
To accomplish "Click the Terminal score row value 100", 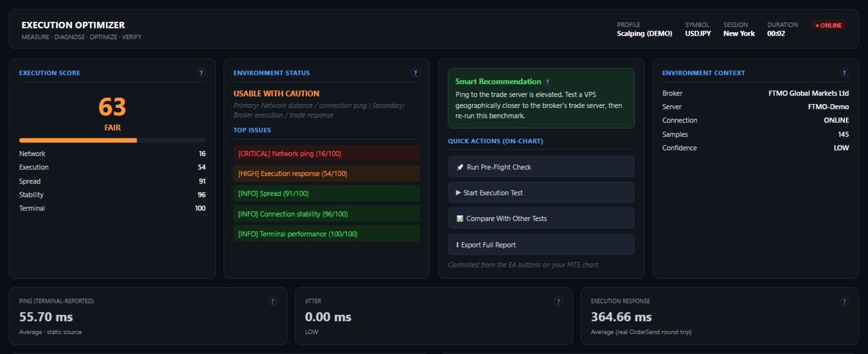I will point(200,208).
